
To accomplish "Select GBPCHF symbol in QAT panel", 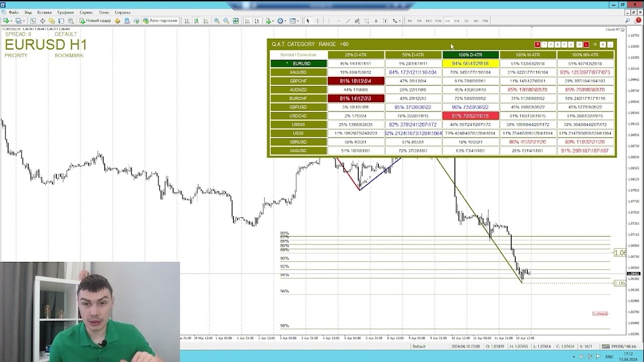I will [x=298, y=81].
